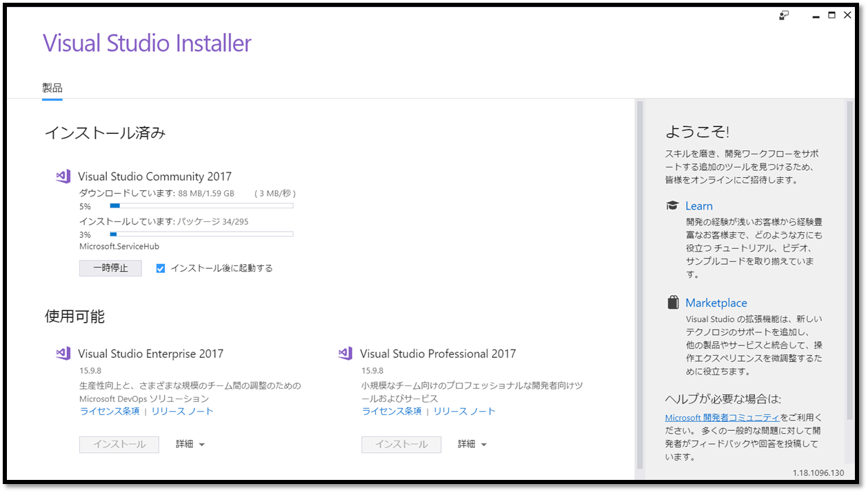Click インストール button for Enterprise 2017
The height and width of the screenshot is (493, 868).
[119, 445]
